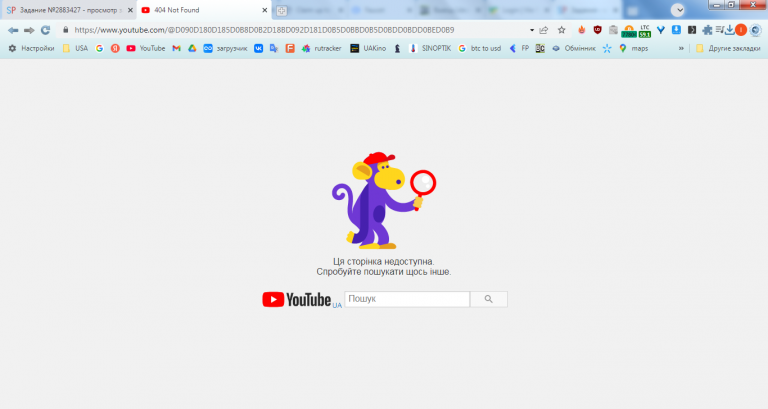The height and width of the screenshot is (409, 768).
Task: Go forward to the next page
Action: coord(29,30)
